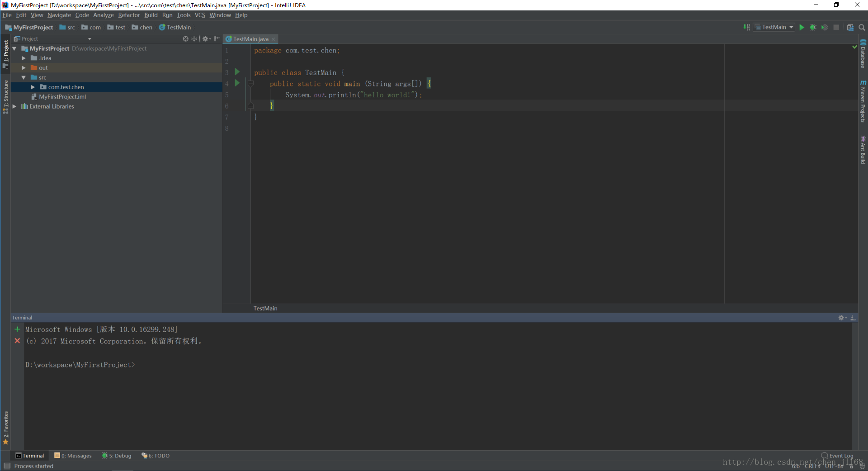Switch to the TestMain.java editor tab
Screen dimensions: 868x471
point(250,39)
